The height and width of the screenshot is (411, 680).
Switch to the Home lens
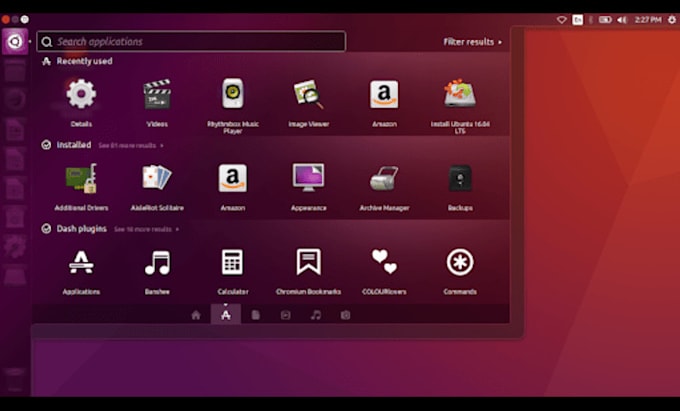196,315
